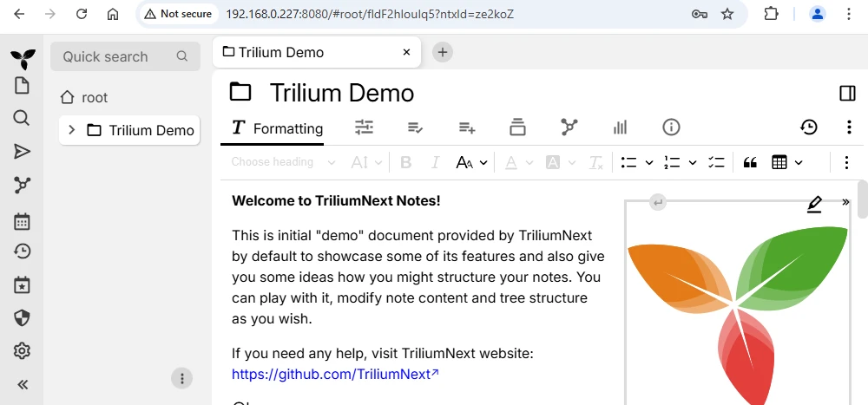Insert a bulleted list
This screenshot has height=405, width=868.
(x=629, y=162)
